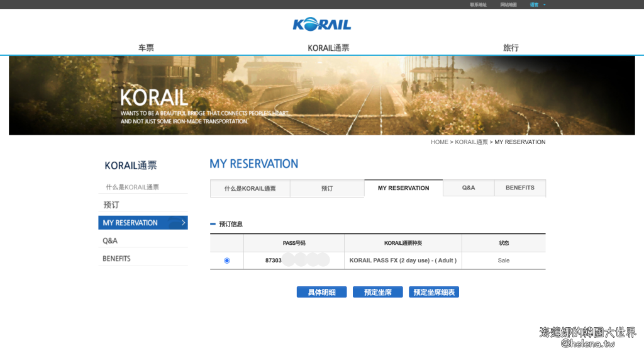
Task: Click the KORAIL logo at top
Action: pos(321,25)
